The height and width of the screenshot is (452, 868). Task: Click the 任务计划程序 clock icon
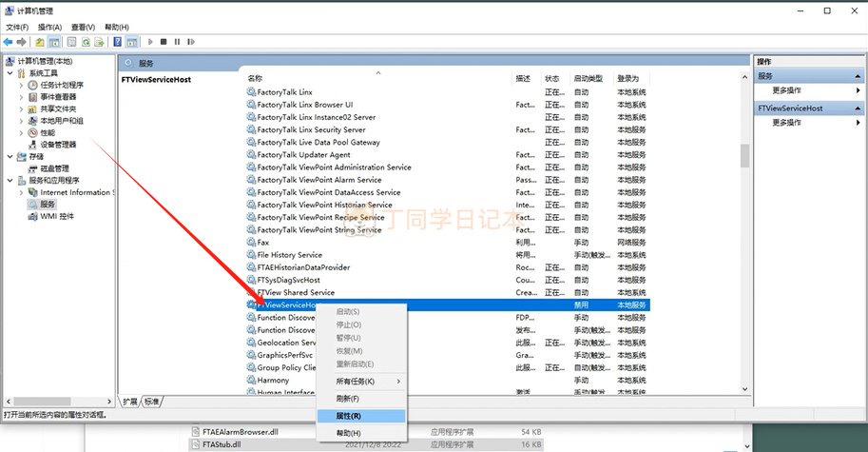tap(33, 85)
